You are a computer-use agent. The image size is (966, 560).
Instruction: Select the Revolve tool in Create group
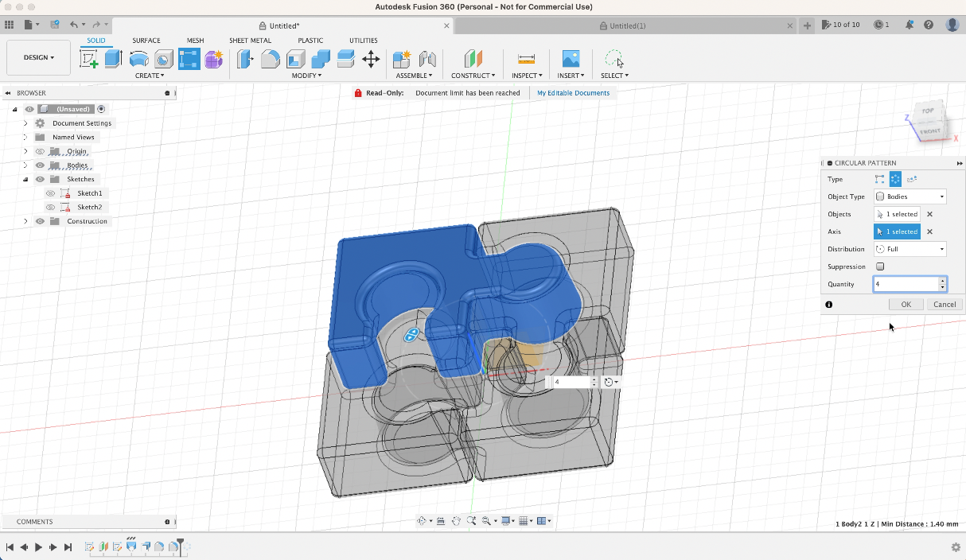[x=138, y=59]
